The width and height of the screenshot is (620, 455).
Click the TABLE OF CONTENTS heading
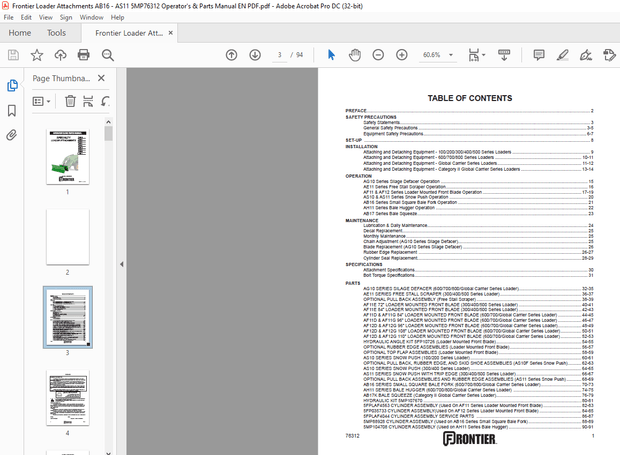coord(470,98)
